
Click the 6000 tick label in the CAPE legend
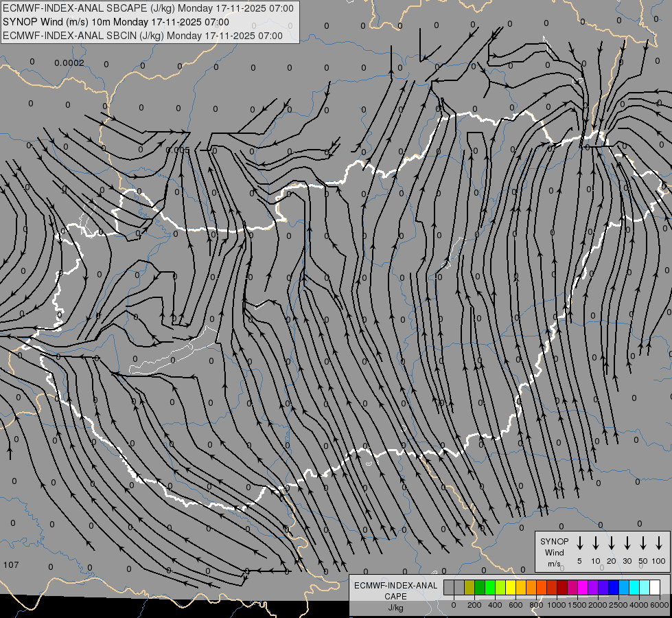(x=659, y=605)
